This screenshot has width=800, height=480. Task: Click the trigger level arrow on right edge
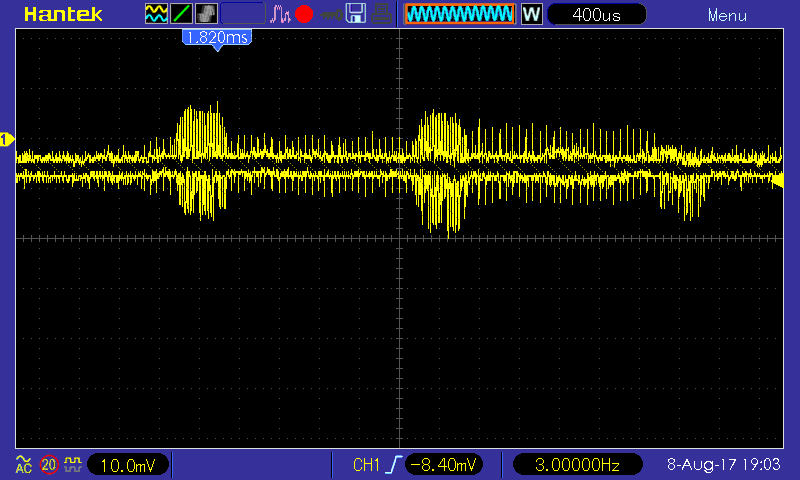tap(778, 181)
